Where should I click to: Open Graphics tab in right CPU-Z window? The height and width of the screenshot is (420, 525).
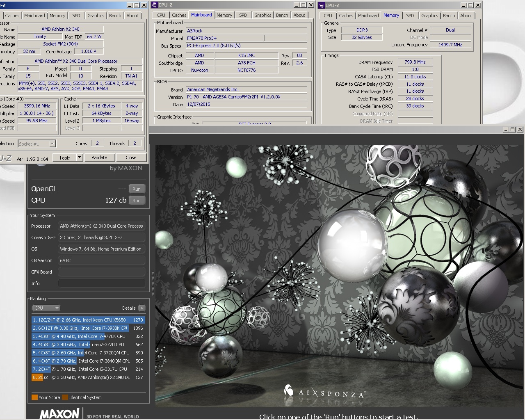[430, 16]
